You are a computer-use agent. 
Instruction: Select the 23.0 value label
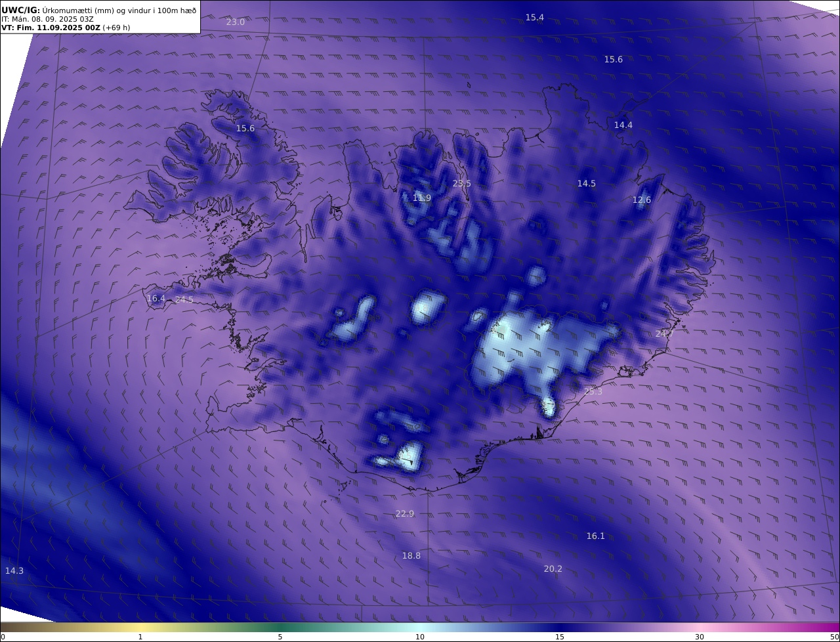pyautogui.click(x=236, y=22)
